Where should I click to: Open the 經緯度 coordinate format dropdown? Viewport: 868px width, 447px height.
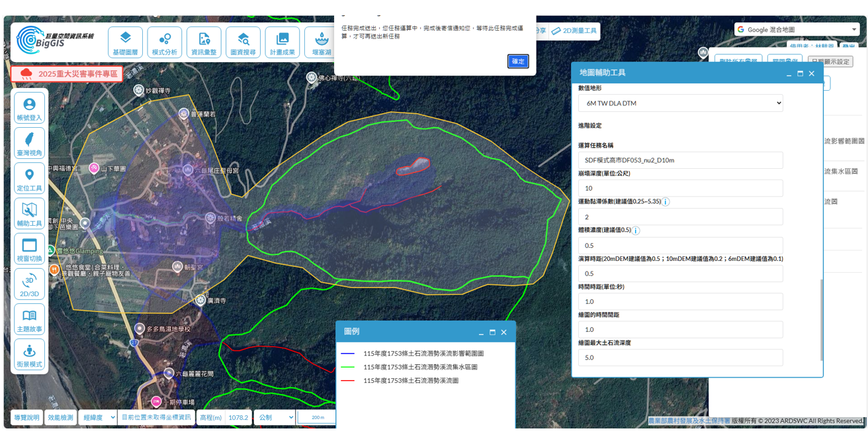click(98, 417)
